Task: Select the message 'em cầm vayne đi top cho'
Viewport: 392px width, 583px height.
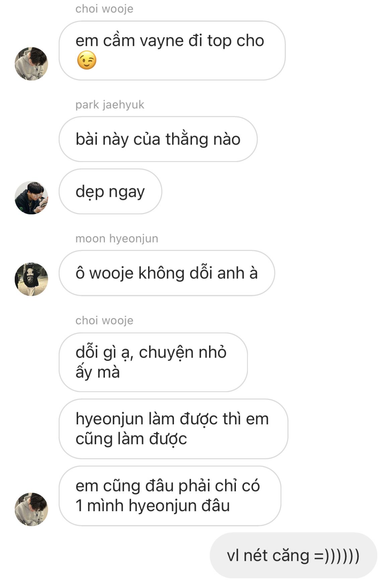Action: (172, 51)
